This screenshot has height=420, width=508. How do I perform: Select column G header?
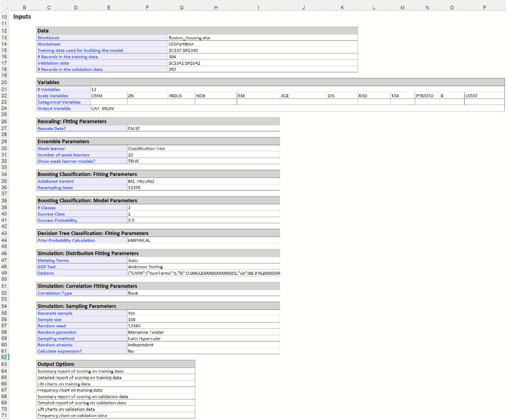(181, 7)
